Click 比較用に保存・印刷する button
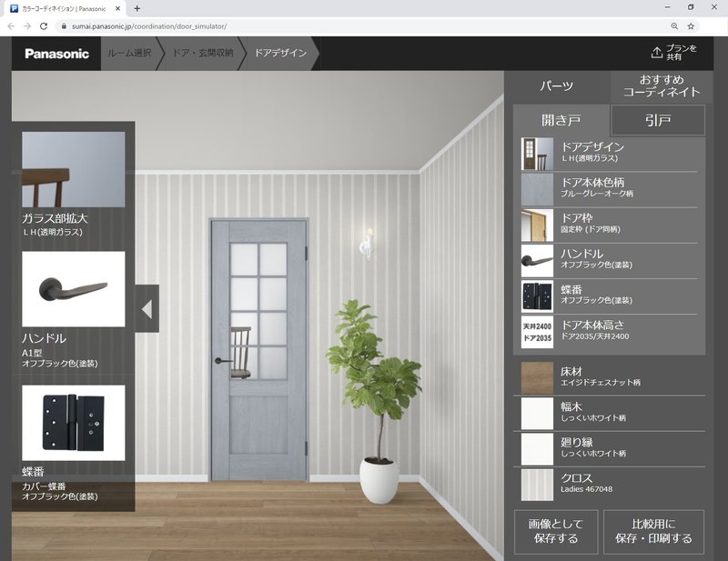This screenshot has height=561, width=728. pyautogui.click(x=653, y=532)
